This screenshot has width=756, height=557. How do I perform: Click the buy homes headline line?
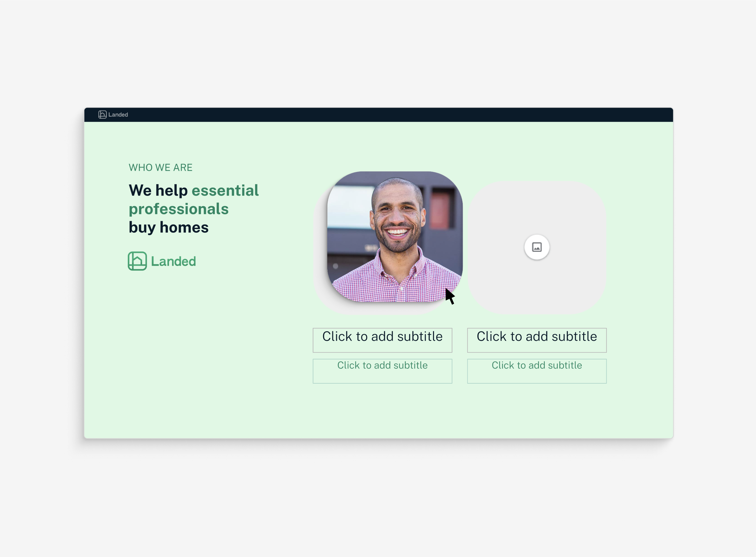pyautogui.click(x=169, y=227)
